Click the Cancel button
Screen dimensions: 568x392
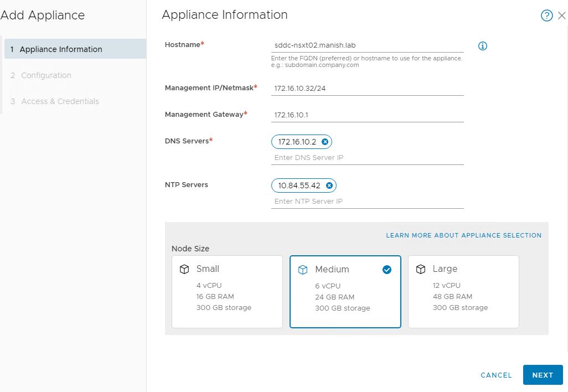[x=496, y=375]
